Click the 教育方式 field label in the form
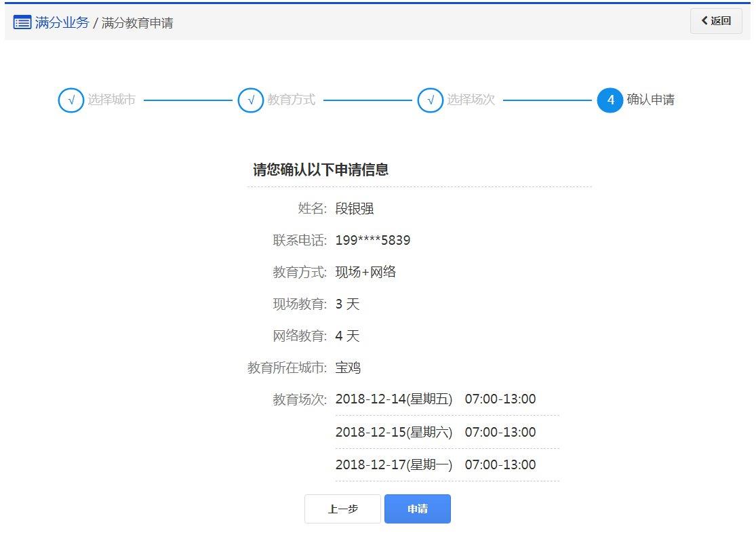This screenshot has width=756, height=535. pos(300,273)
